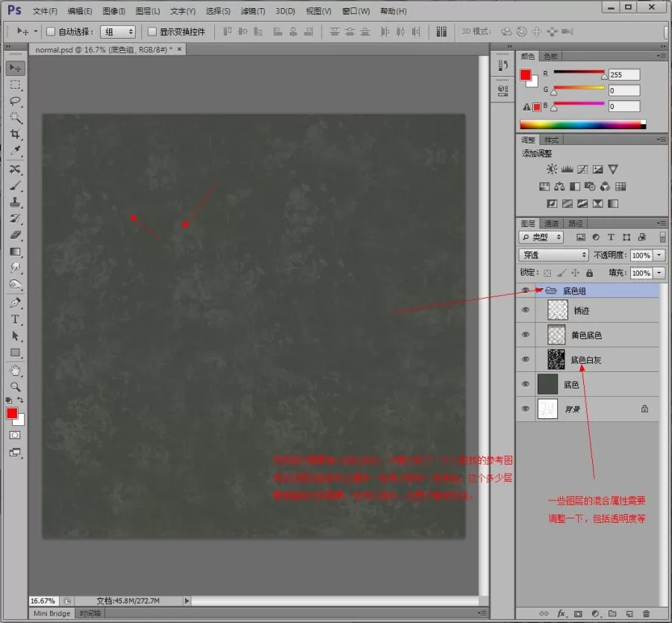The image size is (672, 623).
Task: Toggle the 显示变换控件 checkbox
Action: point(152,31)
